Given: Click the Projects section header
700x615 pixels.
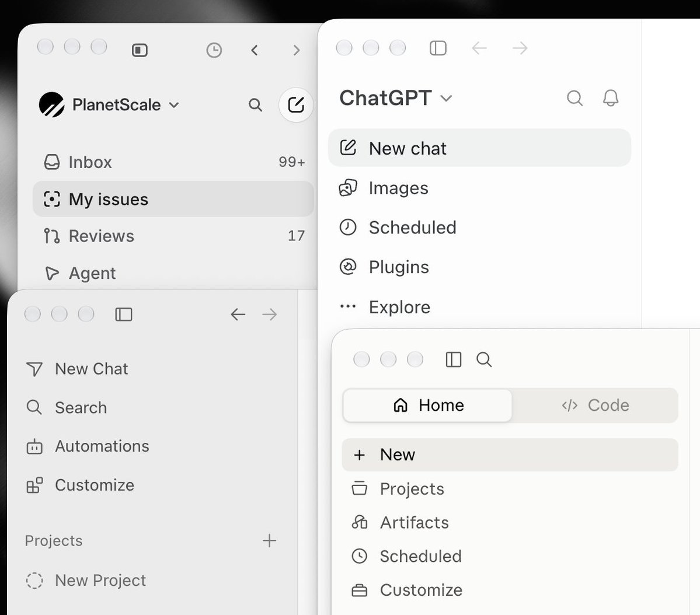Looking at the screenshot, I should [x=54, y=540].
